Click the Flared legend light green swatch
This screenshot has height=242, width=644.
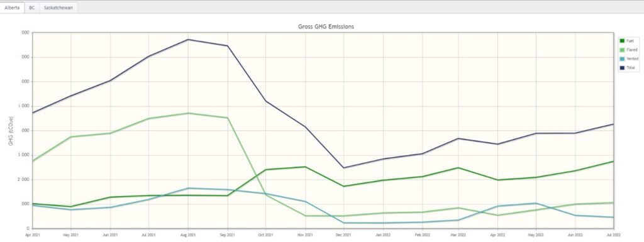(622, 50)
